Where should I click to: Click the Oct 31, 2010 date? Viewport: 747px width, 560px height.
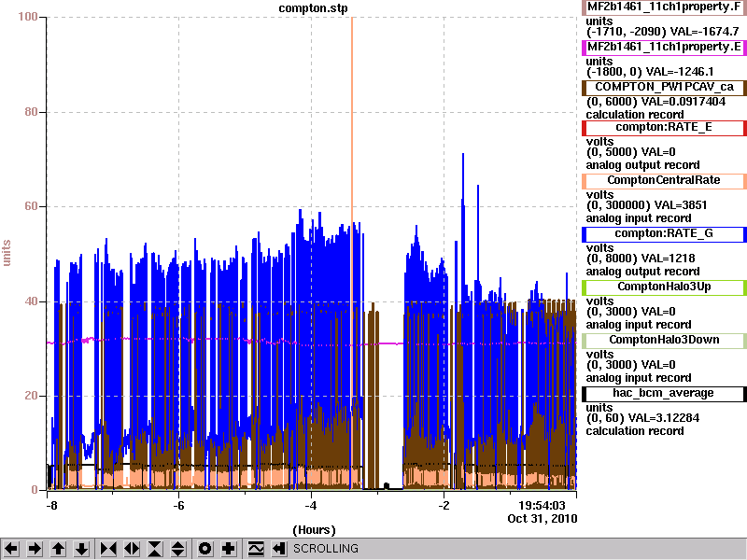[543, 519]
